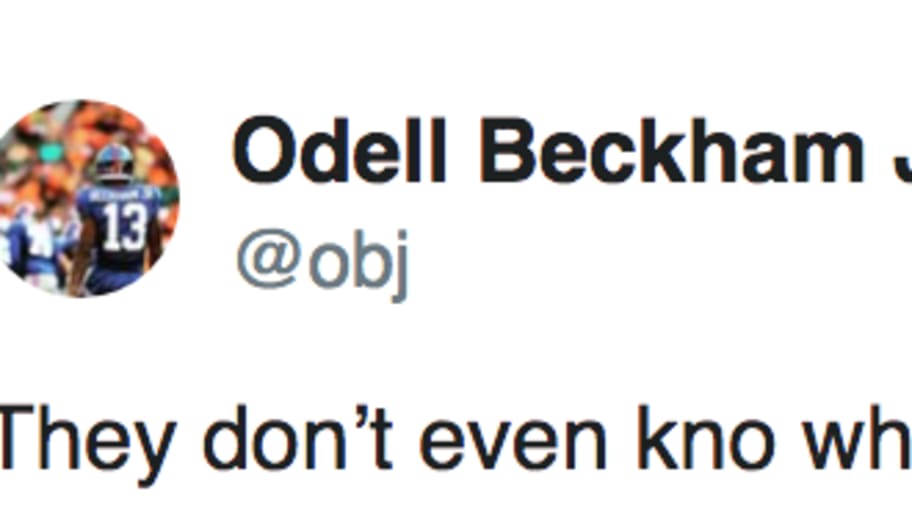This screenshot has width=912, height=516.
Task: Click the Odell Beckham display name
Action: point(572,151)
